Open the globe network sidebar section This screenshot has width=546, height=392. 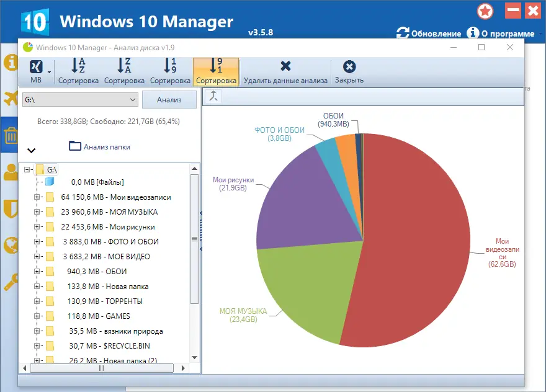[x=11, y=246]
